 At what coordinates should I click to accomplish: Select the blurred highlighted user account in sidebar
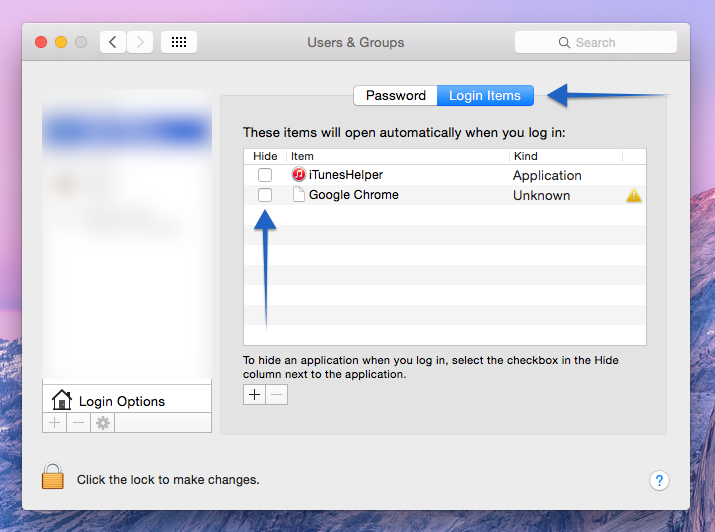coord(127,131)
